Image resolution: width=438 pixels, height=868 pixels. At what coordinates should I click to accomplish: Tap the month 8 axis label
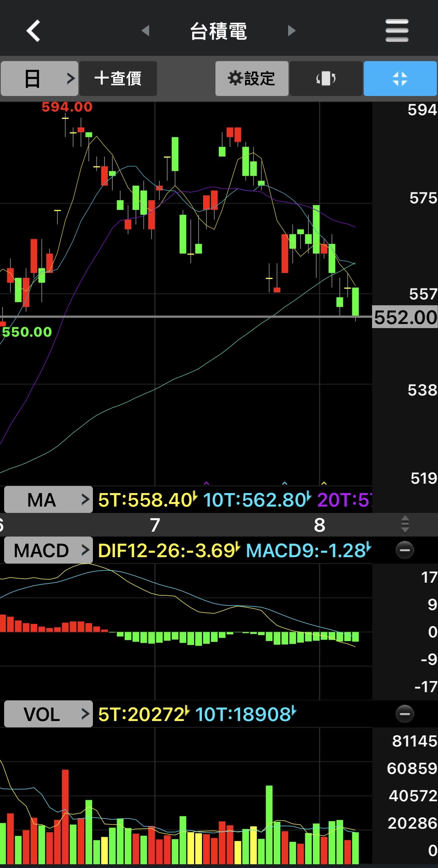point(320,525)
